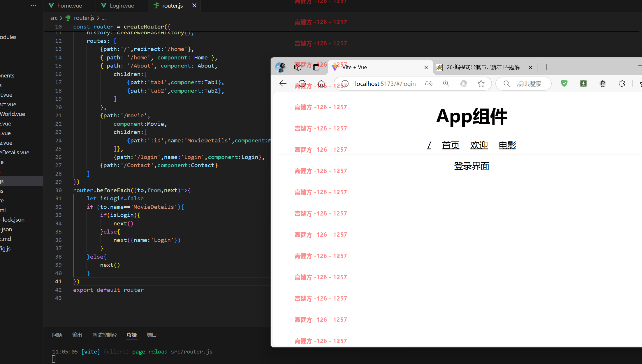Open World.vue in the explorer

click(13, 114)
